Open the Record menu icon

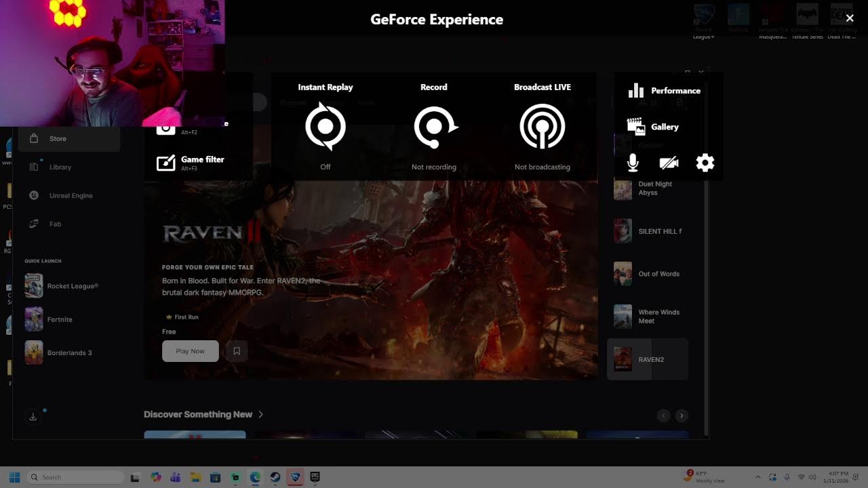[435, 126]
